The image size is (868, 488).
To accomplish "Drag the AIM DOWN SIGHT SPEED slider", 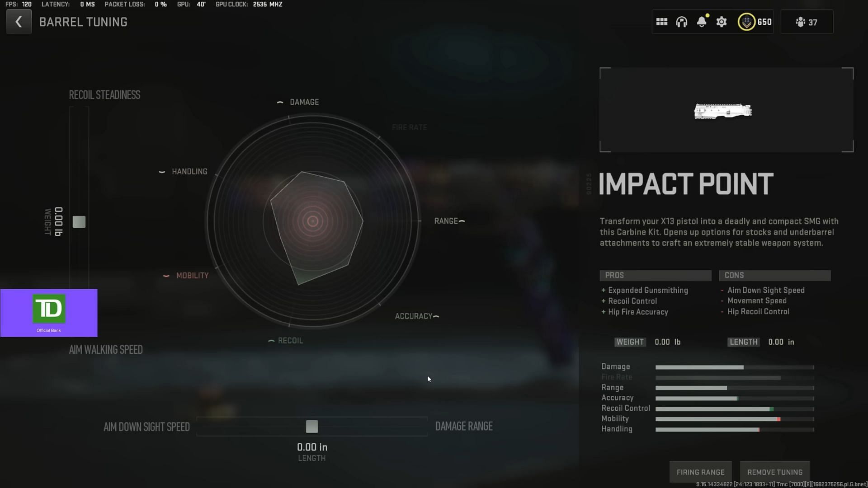I will [x=312, y=426].
